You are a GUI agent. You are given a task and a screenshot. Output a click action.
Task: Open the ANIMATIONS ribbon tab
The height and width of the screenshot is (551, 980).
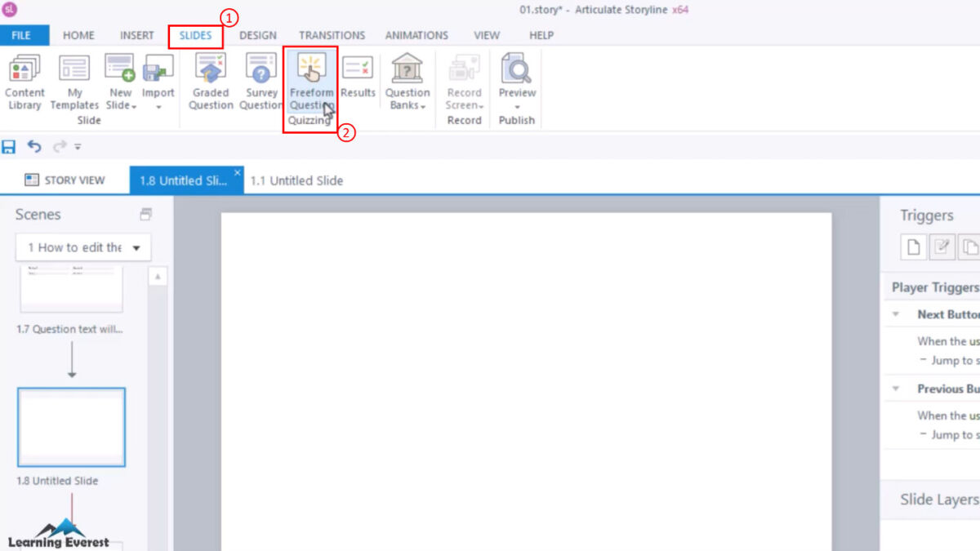point(416,35)
